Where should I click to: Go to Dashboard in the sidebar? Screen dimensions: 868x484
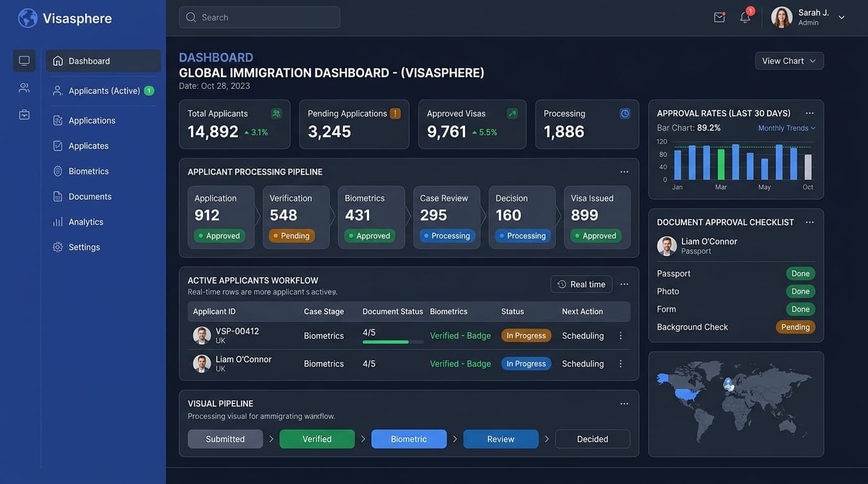[103, 61]
